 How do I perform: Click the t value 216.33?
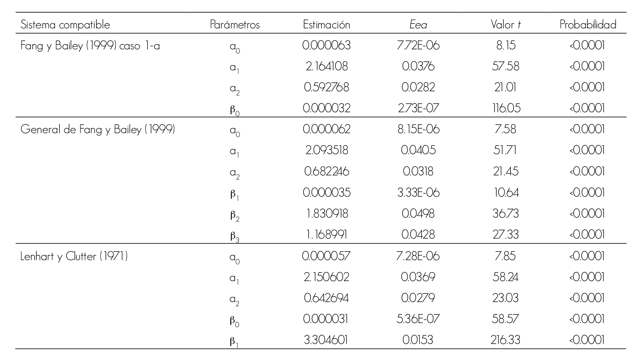tap(505, 340)
